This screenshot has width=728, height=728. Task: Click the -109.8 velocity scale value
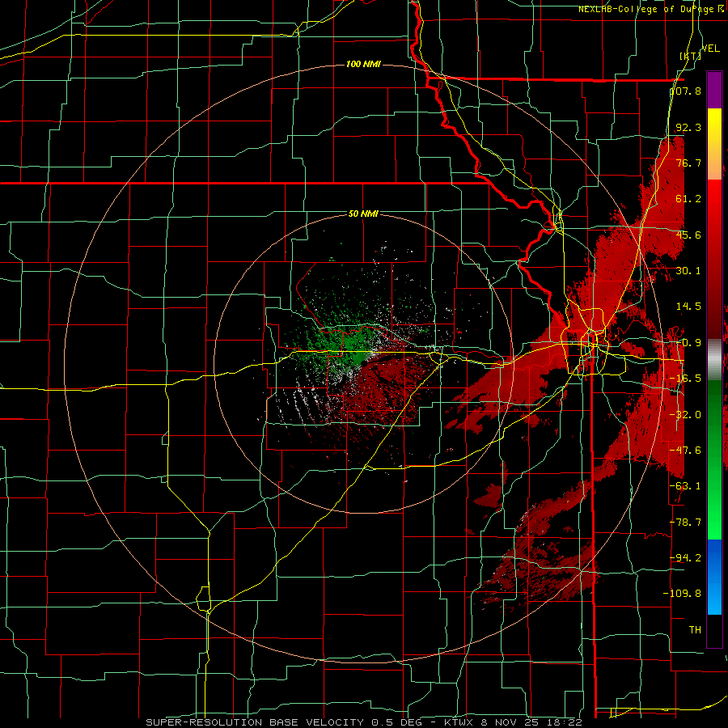(x=683, y=593)
